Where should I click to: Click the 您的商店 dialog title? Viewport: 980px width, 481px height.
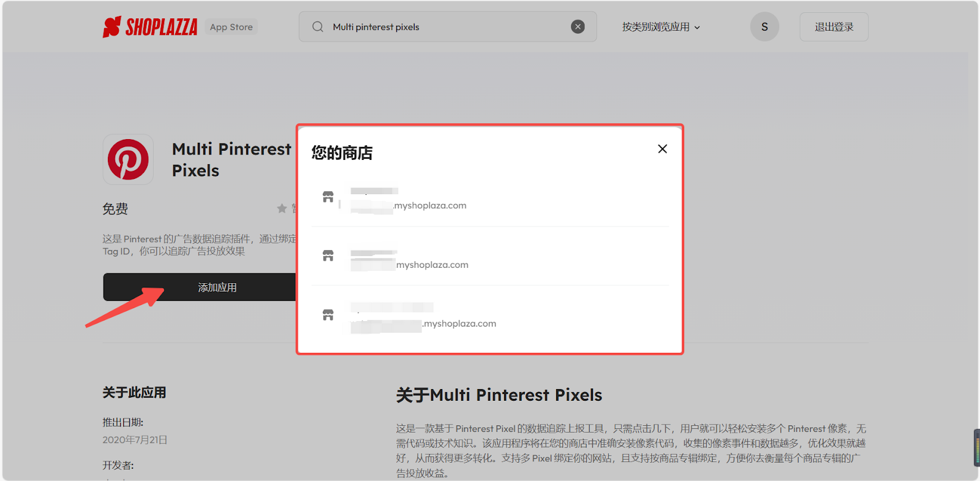pyautogui.click(x=342, y=153)
